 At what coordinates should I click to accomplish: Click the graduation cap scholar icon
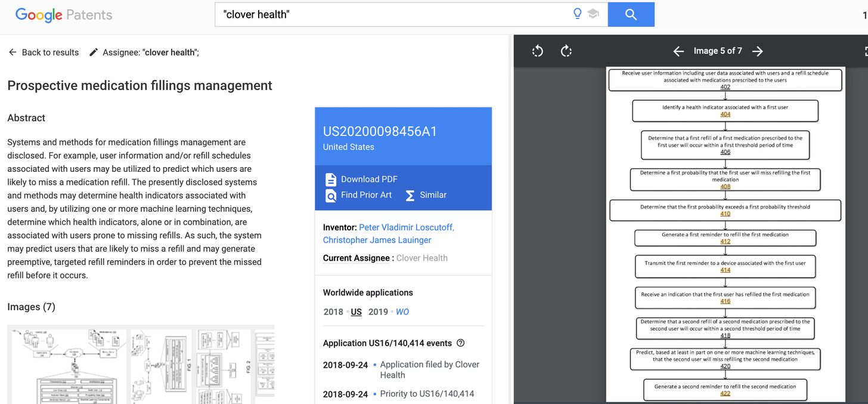(x=593, y=14)
